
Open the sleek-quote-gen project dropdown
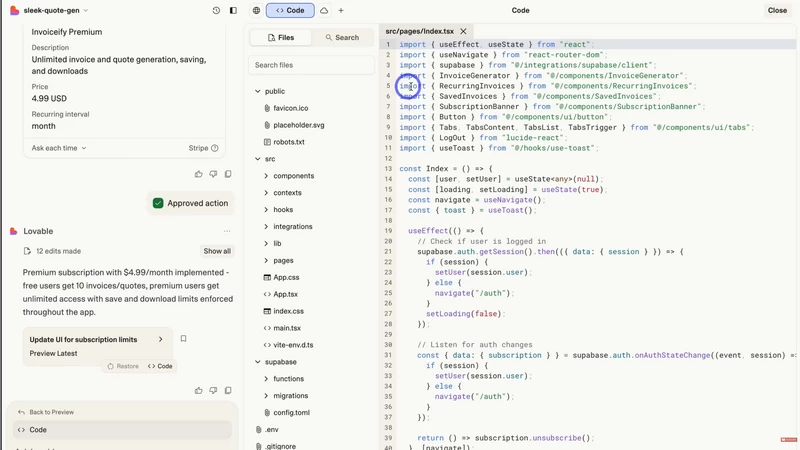click(56, 10)
